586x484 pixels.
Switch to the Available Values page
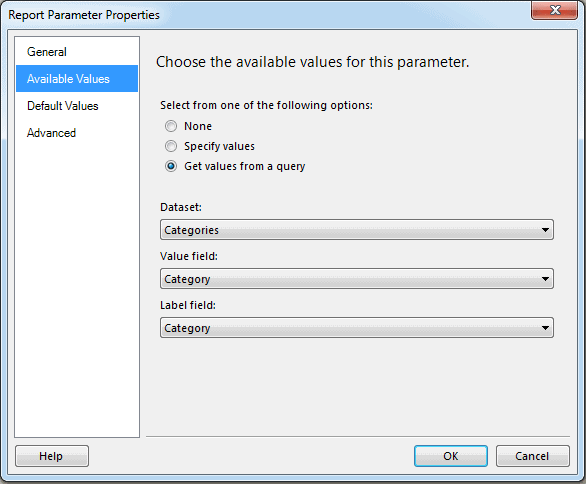(77, 78)
